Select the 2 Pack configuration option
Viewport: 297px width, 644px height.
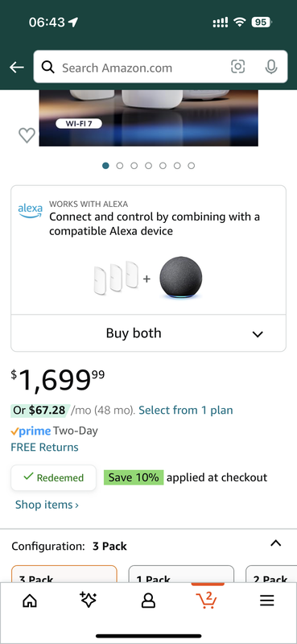click(271, 574)
